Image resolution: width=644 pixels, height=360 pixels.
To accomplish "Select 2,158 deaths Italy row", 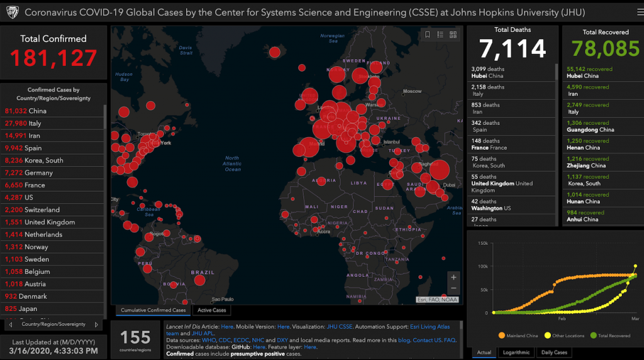I will [x=511, y=90].
